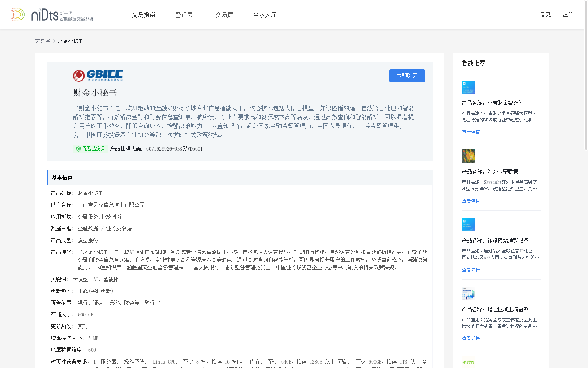Click the 注册 link
Screen dimensions: 588x368
pos(568,15)
